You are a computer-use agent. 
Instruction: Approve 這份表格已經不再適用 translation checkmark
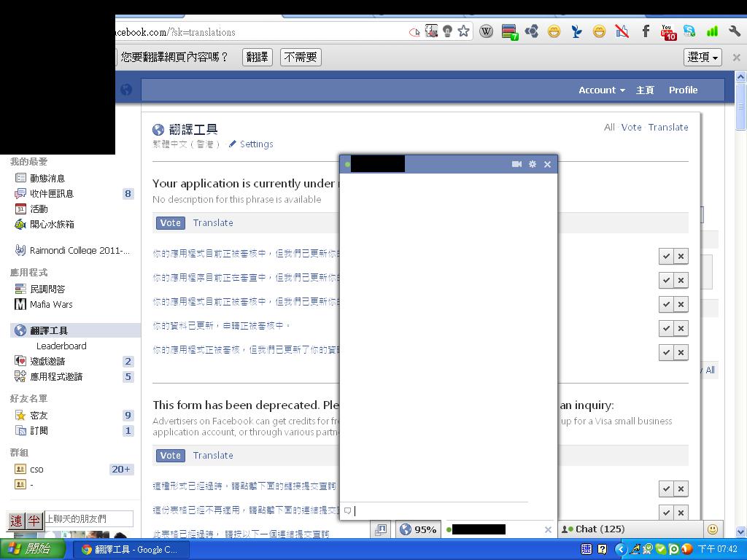pyautogui.click(x=666, y=513)
